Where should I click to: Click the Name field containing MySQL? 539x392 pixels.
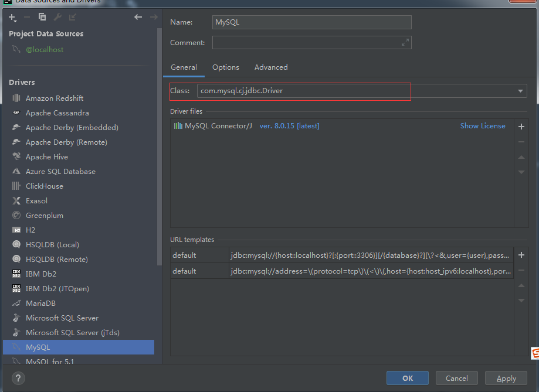tap(312, 22)
